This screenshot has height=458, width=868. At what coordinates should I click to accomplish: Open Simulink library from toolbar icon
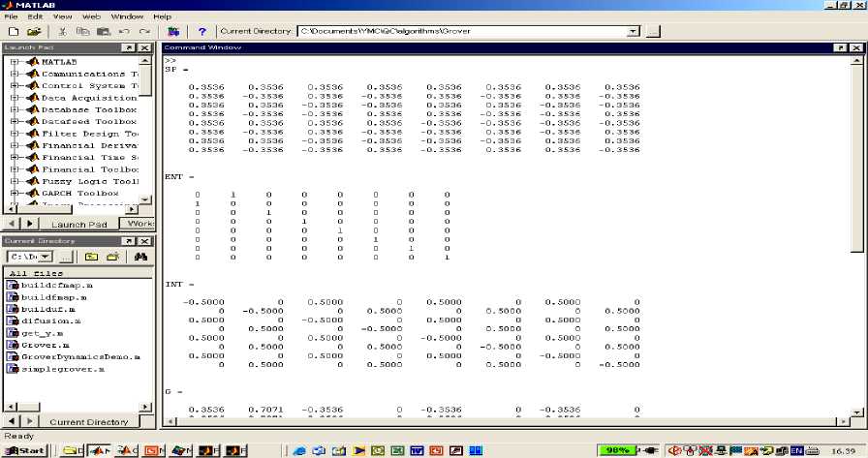point(173,32)
